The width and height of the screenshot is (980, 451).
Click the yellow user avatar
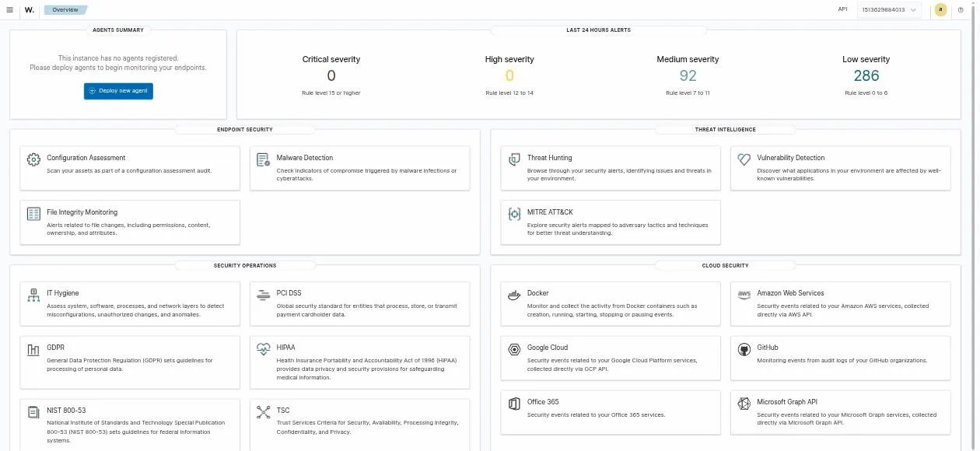pyautogui.click(x=940, y=9)
